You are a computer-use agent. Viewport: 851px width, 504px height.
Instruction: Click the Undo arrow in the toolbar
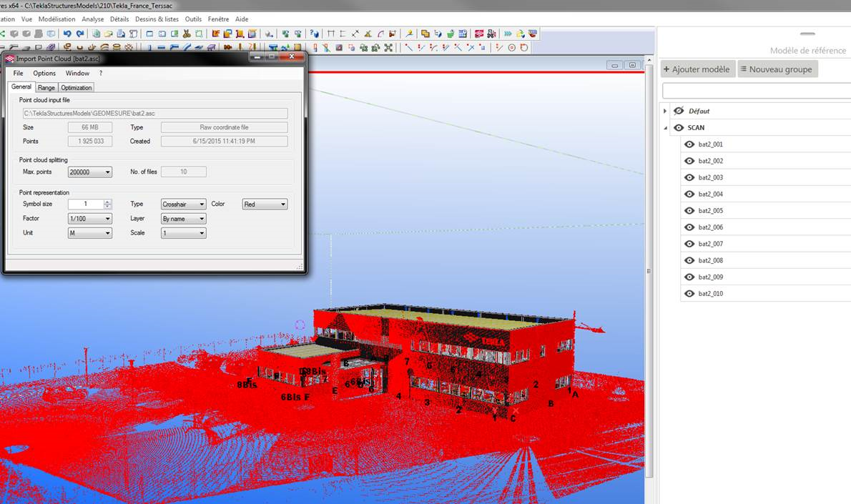click(67, 34)
